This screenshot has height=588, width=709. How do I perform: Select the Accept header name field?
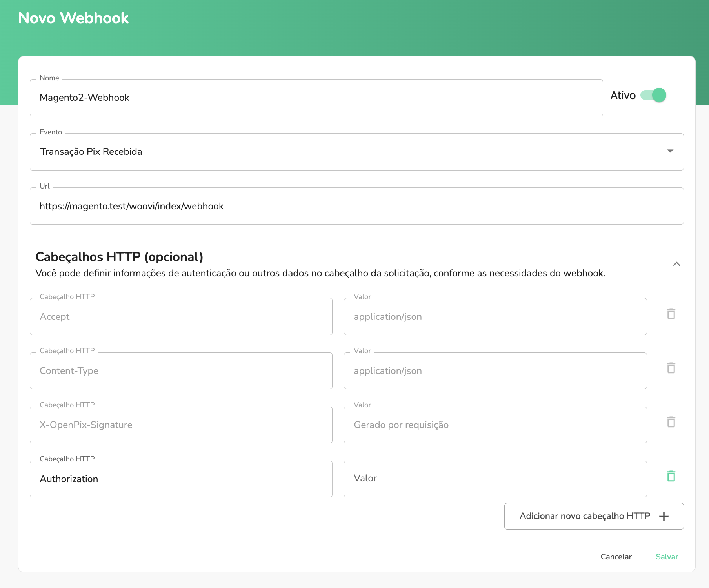181,316
